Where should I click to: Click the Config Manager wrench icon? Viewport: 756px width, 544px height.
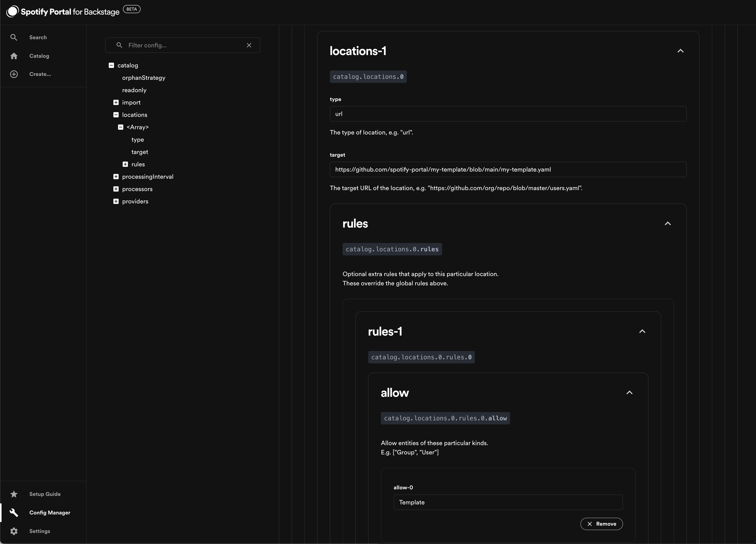(14, 512)
